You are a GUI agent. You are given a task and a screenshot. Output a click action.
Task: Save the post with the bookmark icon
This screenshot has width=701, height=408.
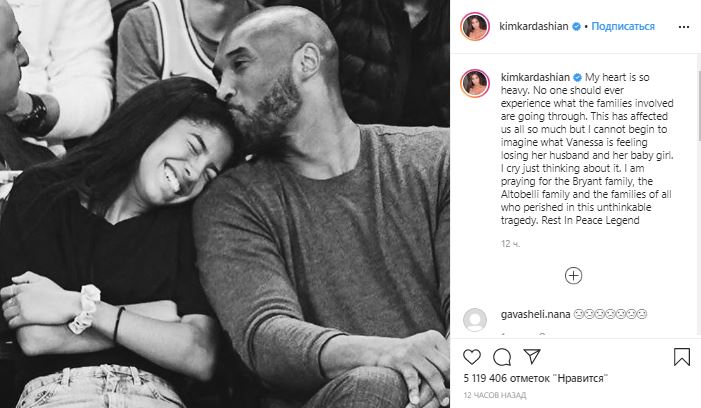click(682, 357)
